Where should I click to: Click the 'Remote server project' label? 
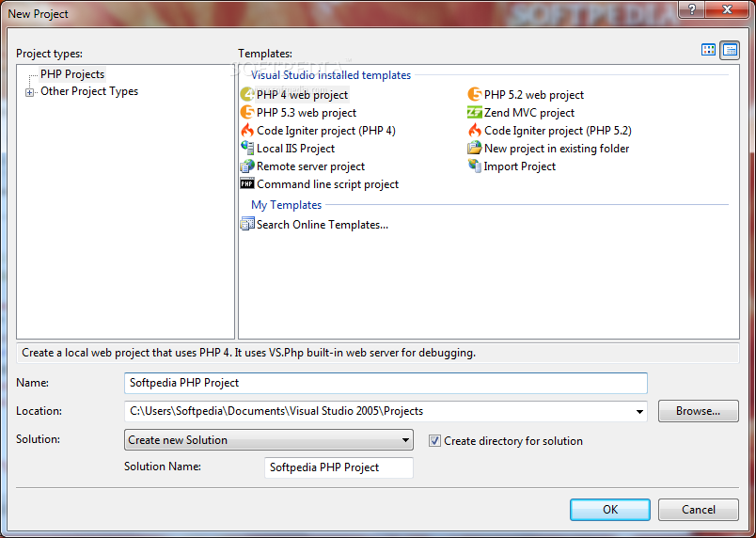tap(310, 166)
